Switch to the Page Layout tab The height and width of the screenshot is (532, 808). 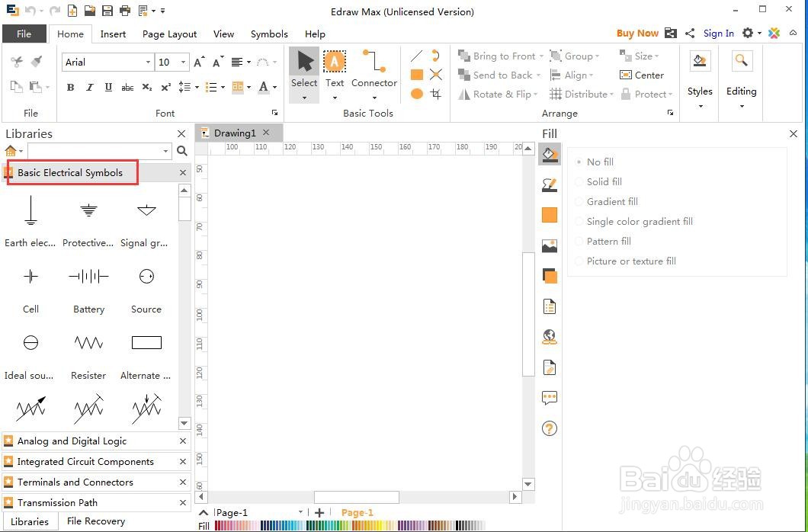coord(169,34)
